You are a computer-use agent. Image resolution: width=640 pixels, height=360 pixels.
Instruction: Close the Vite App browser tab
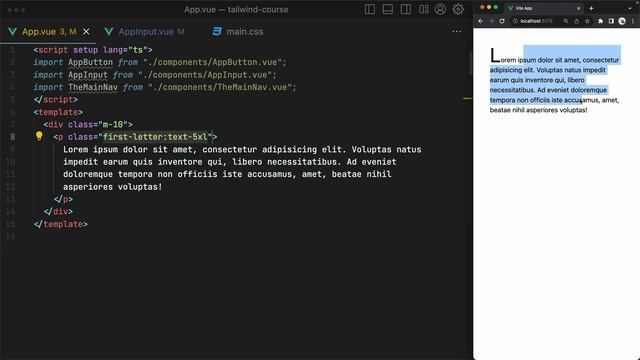(578, 8)
